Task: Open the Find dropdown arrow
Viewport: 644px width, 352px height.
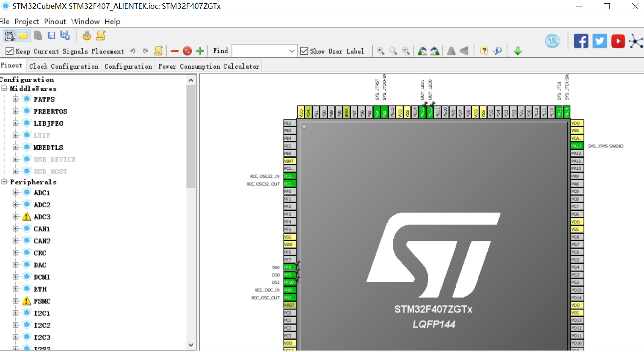Action: (292, 51)
